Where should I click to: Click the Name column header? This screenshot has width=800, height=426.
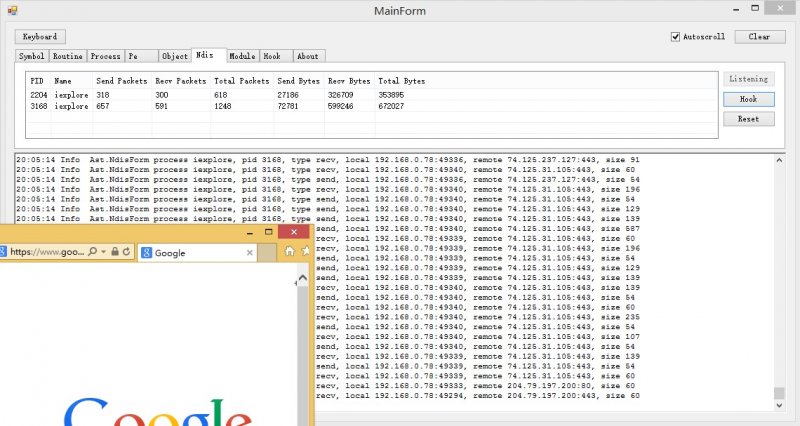pos(72,81)
